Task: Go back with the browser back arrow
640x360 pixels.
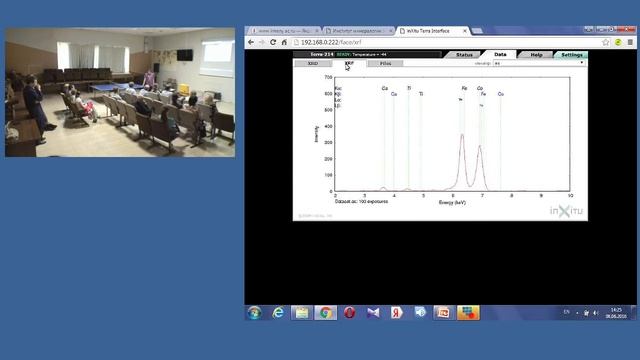Action: tap(251, 42)
